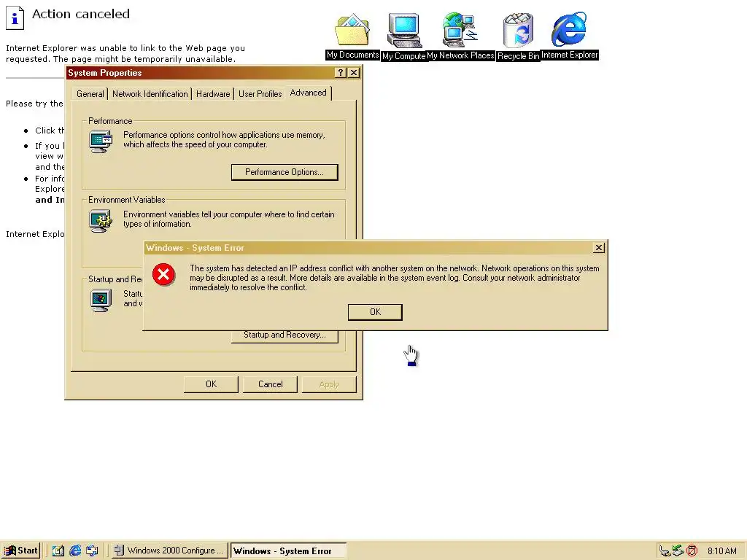Switch to the General tab
The height and width of the screenshot is (560, 747).
(90, 94)
